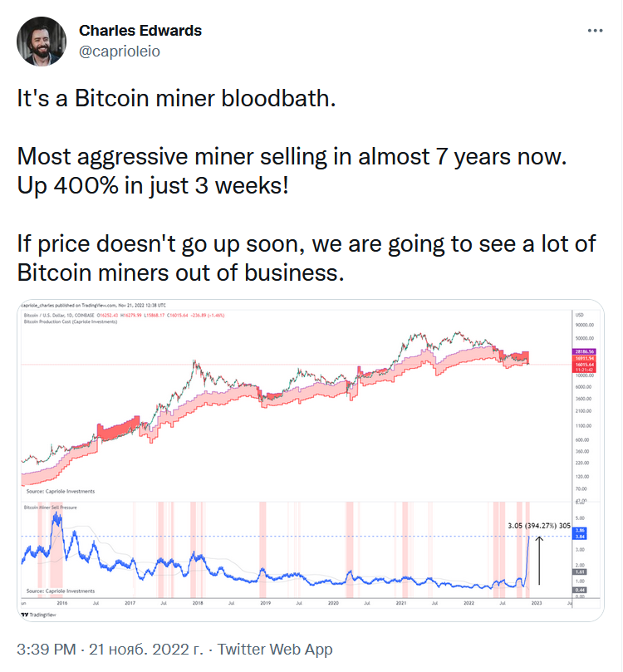Click the 3.05 (394.27%) annotation label
Viewport: 623px width, 672px height.
538,525
